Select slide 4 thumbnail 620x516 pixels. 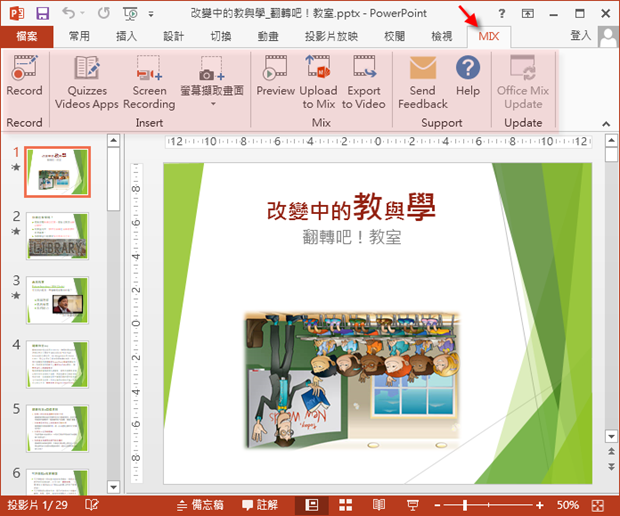[57, 364]
